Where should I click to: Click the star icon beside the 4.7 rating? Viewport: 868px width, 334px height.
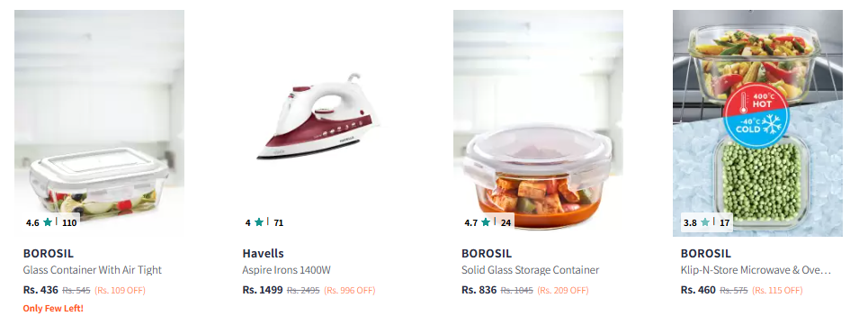486,222
